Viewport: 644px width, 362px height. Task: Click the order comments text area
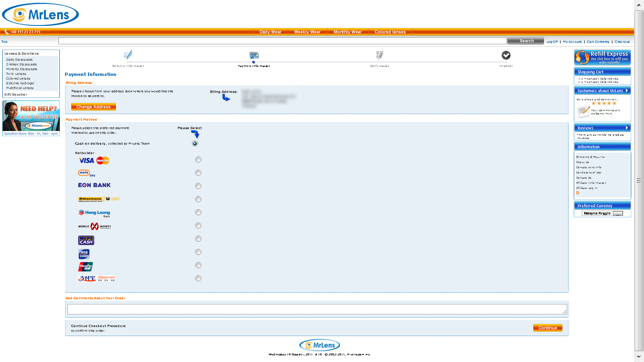click(317, 309)
